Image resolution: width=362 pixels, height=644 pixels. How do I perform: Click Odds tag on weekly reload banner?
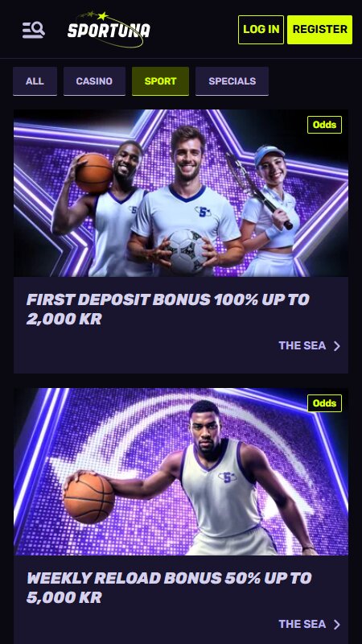pos(325,403)
